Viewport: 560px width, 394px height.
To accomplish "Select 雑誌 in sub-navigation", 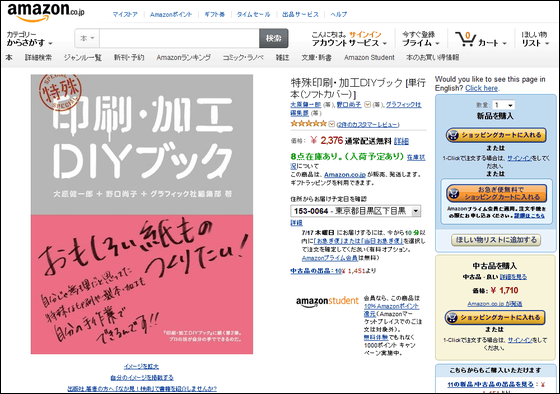I will coord(282,57).
